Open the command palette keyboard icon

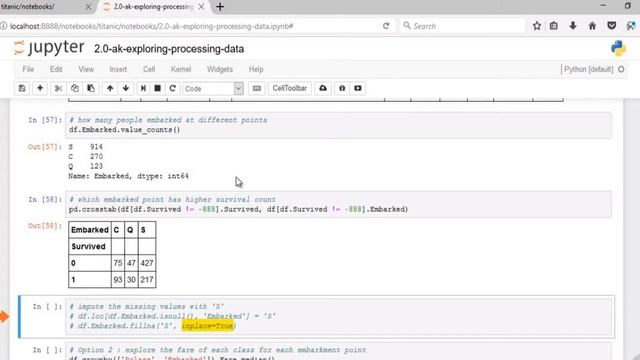point(257,88)
